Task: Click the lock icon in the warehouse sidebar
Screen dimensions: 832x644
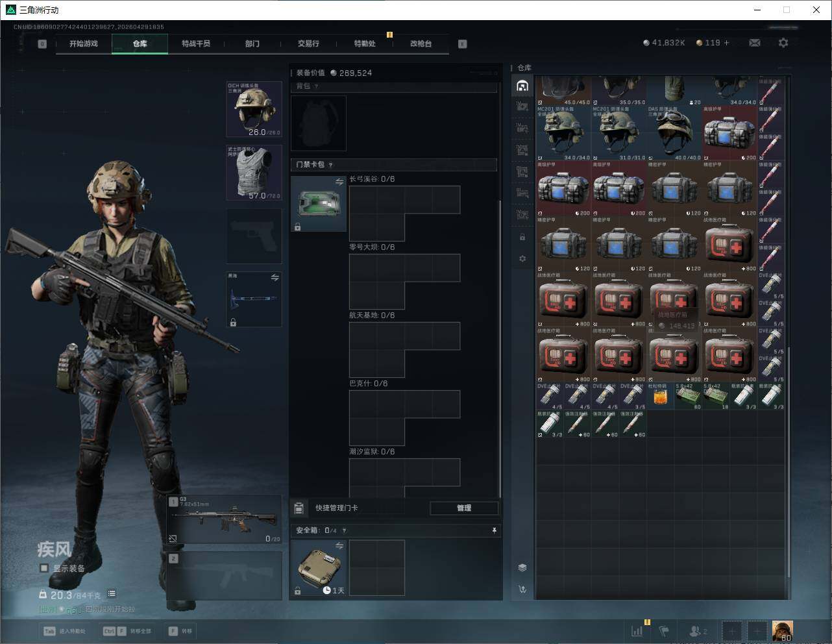Action: click(x=522, y=237)
